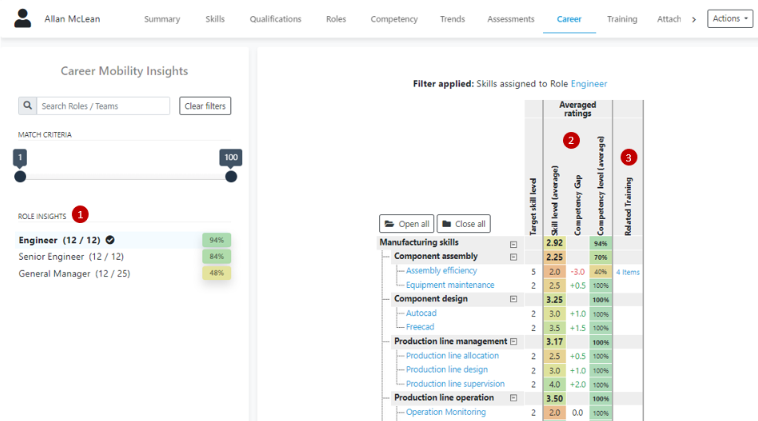This screenshot has height=421, width=758.
Task: Open the Assembly efficiency skill link
Action: [441, 271]
